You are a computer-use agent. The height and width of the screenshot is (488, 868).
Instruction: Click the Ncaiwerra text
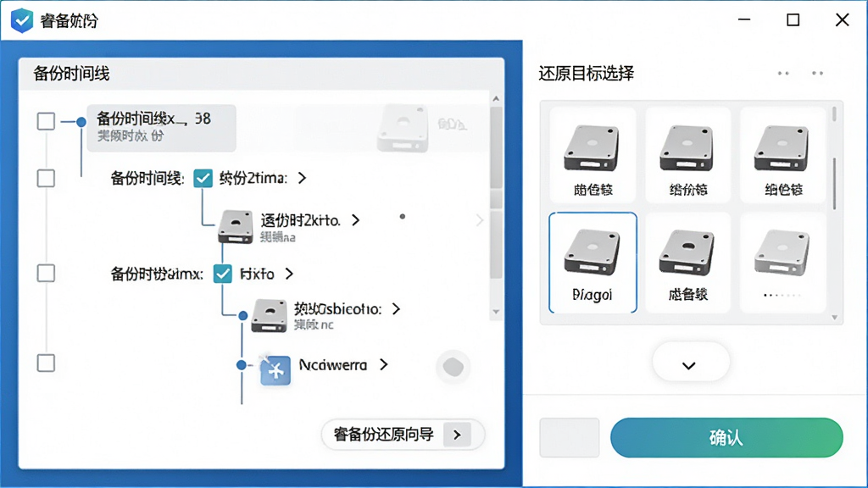332,364
